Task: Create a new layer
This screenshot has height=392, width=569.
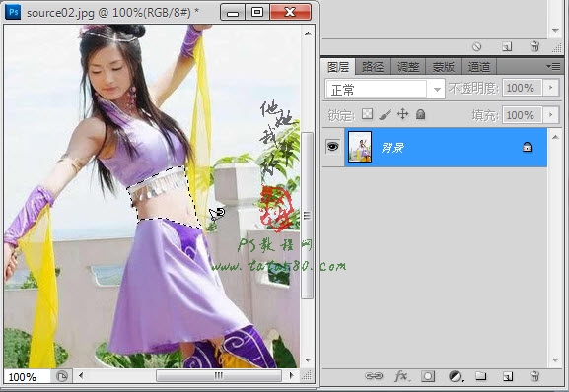Action: (508, 377)
